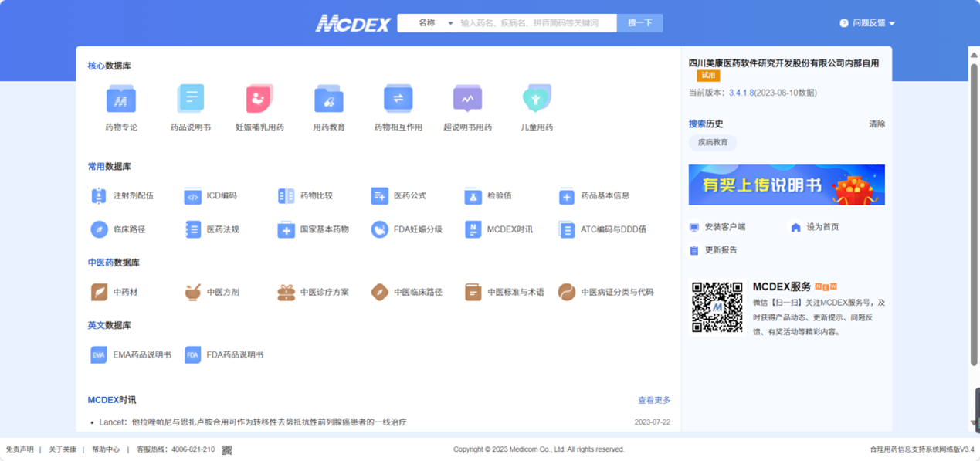The image size is (980, 461).
Task: Click the ATC编码与DDD值 icon
Action: click(x=566, y=229)
